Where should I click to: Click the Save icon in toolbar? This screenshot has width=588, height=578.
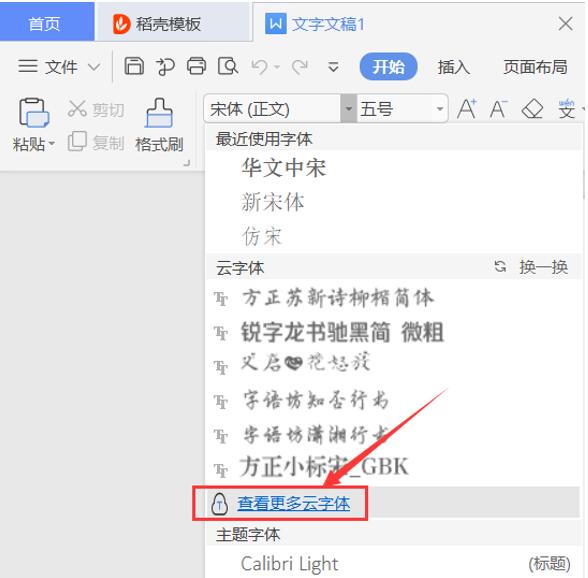(x=134, y=66)
